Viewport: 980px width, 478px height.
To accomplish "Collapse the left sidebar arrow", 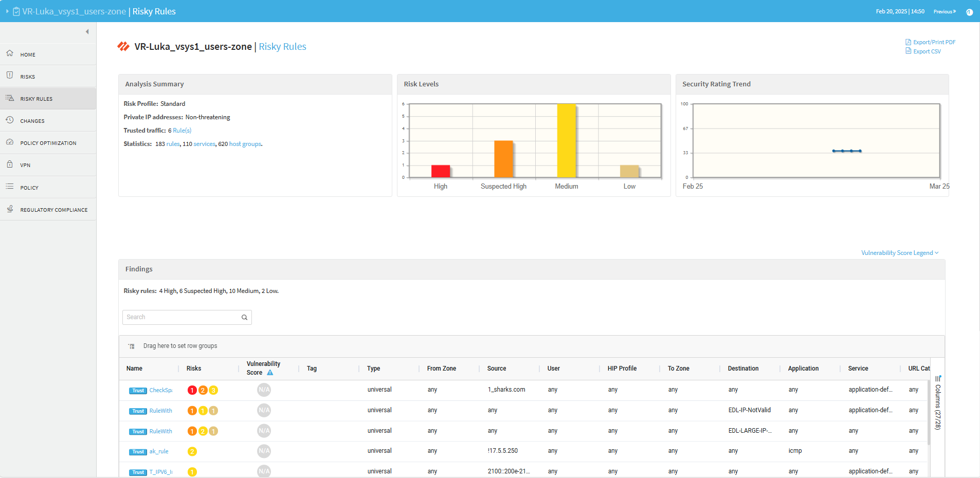I will [x=87, y=32].
